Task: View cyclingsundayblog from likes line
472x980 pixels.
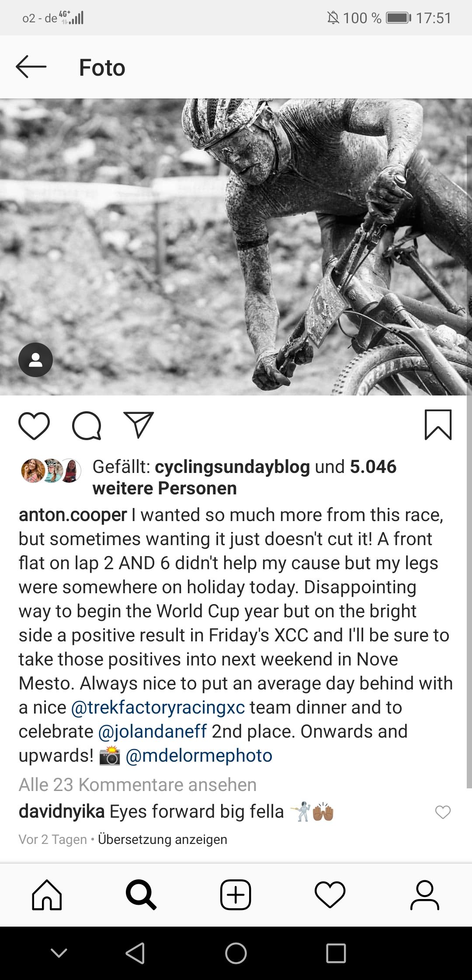Action: [x=232, y=467]
